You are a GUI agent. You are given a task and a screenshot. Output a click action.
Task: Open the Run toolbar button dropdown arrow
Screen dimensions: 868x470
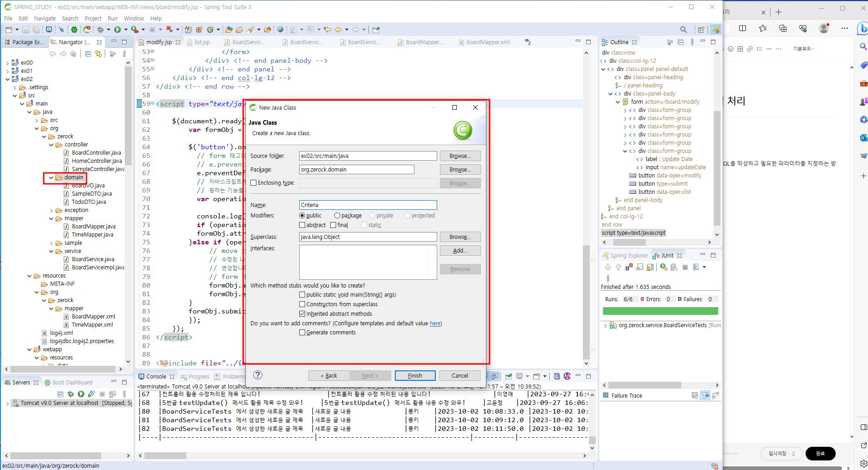pyautogui.click(x=126, y=30)
